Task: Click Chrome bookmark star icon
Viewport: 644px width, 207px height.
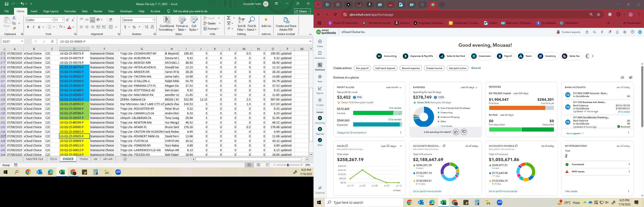Action: click(x=599, y=14)
